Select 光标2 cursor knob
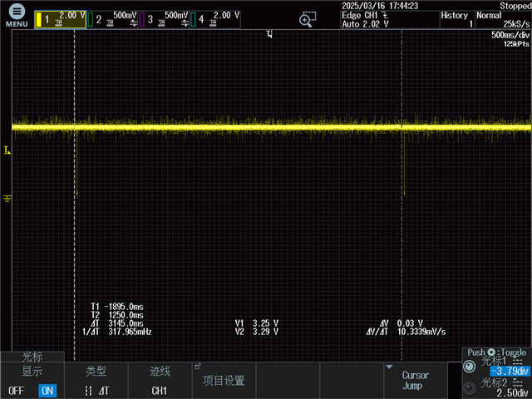Image resolution: width=532 pixels, height=399 pixels. tap(469, 388)
